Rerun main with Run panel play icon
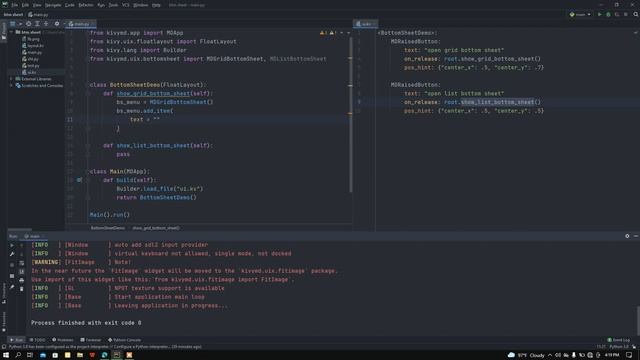The height and width of the screenshot is (360, 640). point(12,245)
